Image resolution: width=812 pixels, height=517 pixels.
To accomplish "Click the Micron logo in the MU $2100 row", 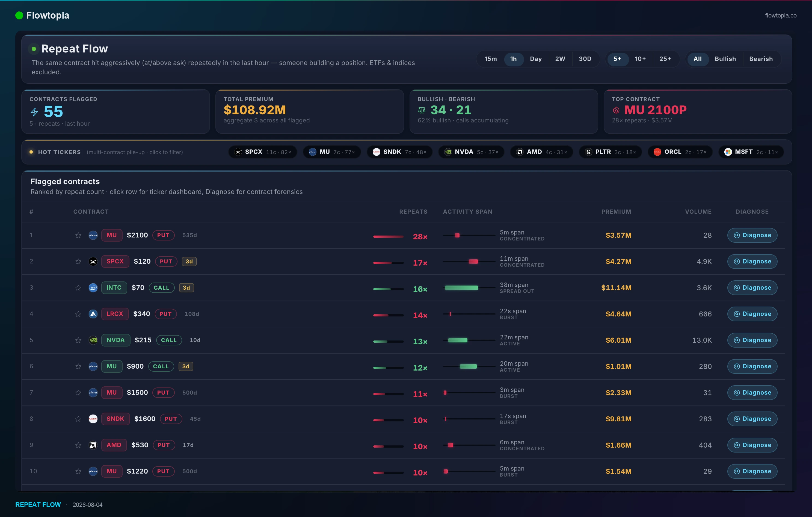I will coord(93,235).
